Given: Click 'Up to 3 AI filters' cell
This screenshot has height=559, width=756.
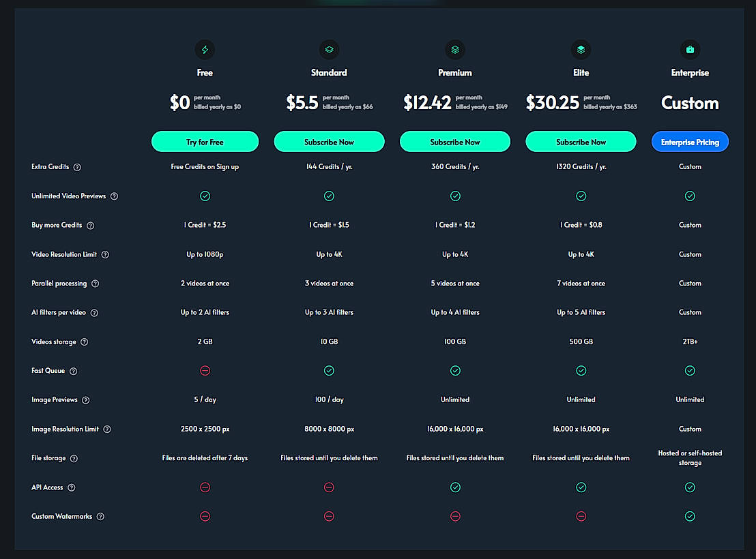Looking at the screenshot, I should coord(330,312).
